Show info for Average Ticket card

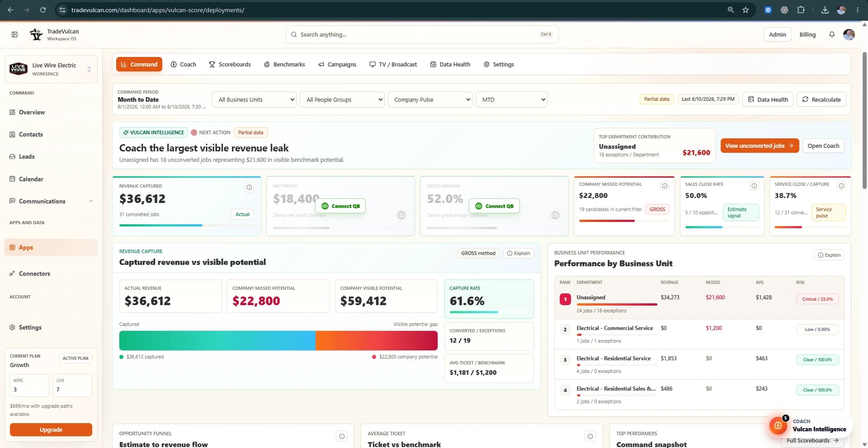590,436
